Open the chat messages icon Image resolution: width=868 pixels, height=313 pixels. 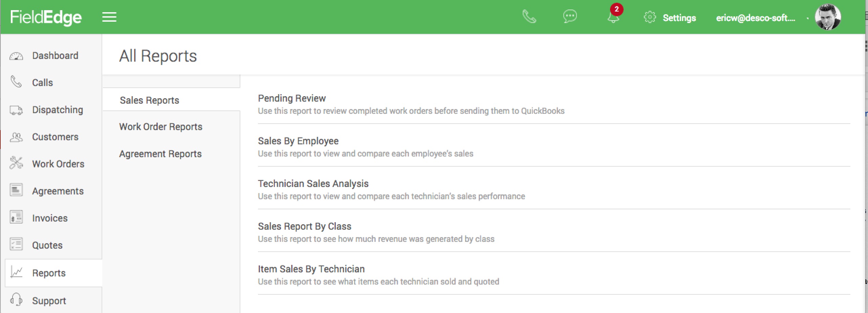[570, 17]
